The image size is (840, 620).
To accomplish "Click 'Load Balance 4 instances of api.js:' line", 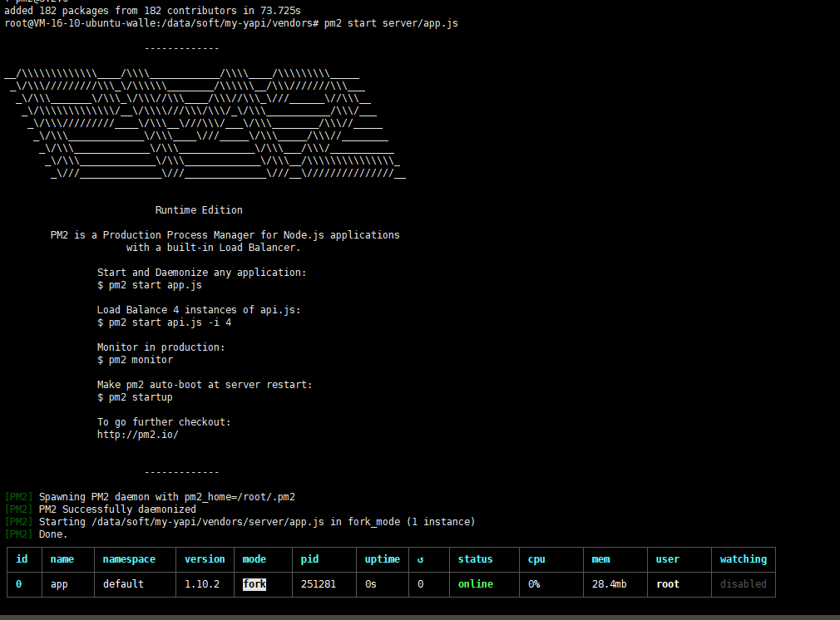I will point(199,310).
